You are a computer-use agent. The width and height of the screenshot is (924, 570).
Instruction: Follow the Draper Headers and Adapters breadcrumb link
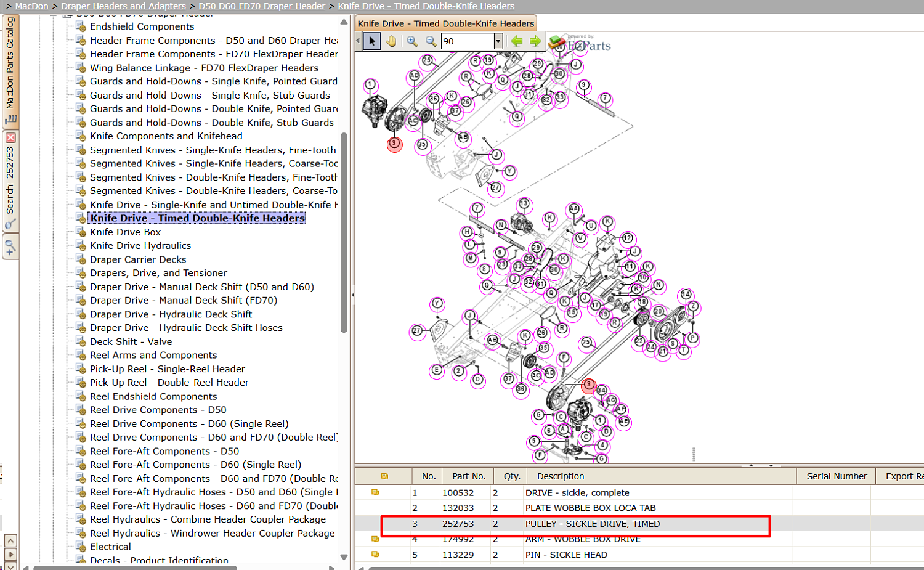[123, 6]
